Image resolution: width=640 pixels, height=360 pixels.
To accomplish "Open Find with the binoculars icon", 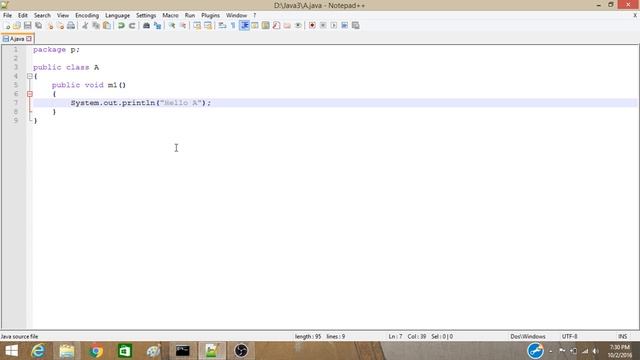I will pos(146,26).
